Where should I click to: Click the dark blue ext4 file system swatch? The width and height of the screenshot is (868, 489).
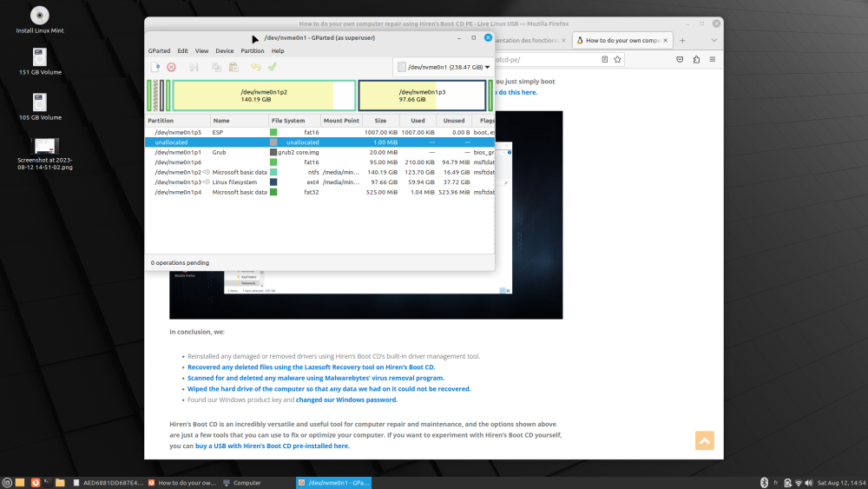click(273, 182)
